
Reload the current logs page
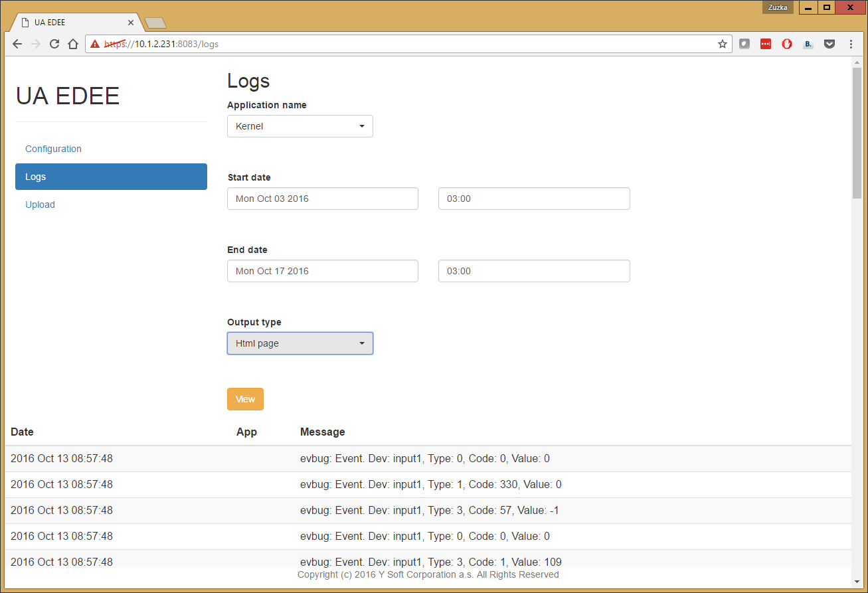[54, 44]
